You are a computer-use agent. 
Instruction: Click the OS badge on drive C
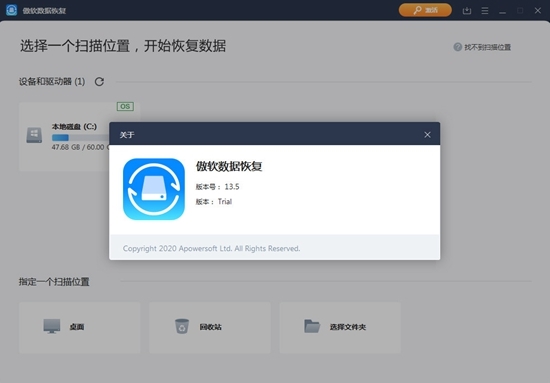tap(125, 106)
